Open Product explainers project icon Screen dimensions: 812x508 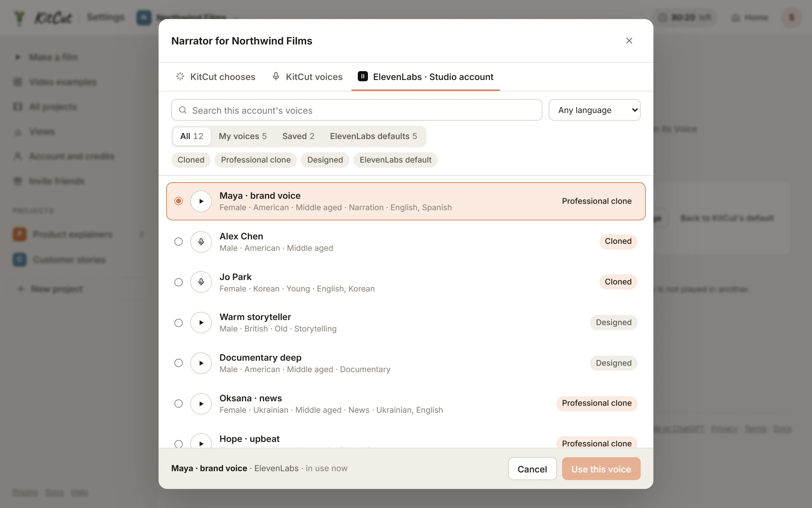[19, 234]
